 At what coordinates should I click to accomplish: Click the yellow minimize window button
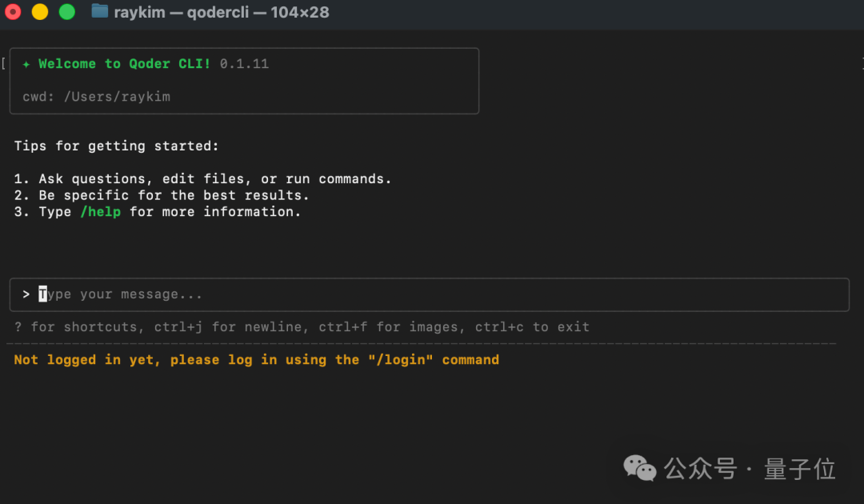pos(39,12)
